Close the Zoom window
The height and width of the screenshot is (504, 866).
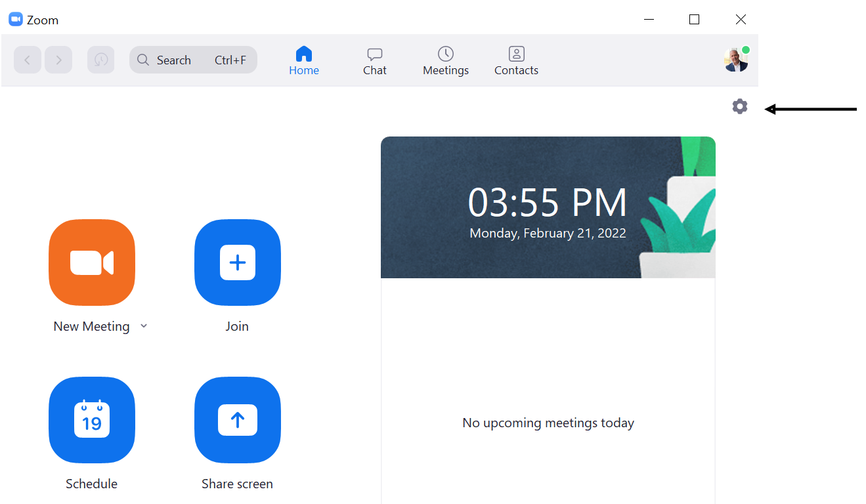[x=741, y=20]
